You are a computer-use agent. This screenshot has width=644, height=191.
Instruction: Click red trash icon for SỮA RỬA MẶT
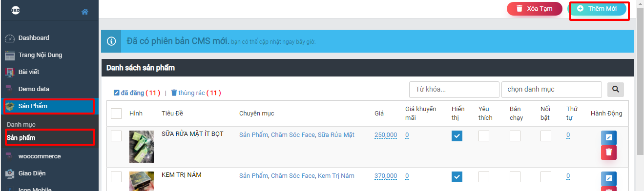(609, 152)
